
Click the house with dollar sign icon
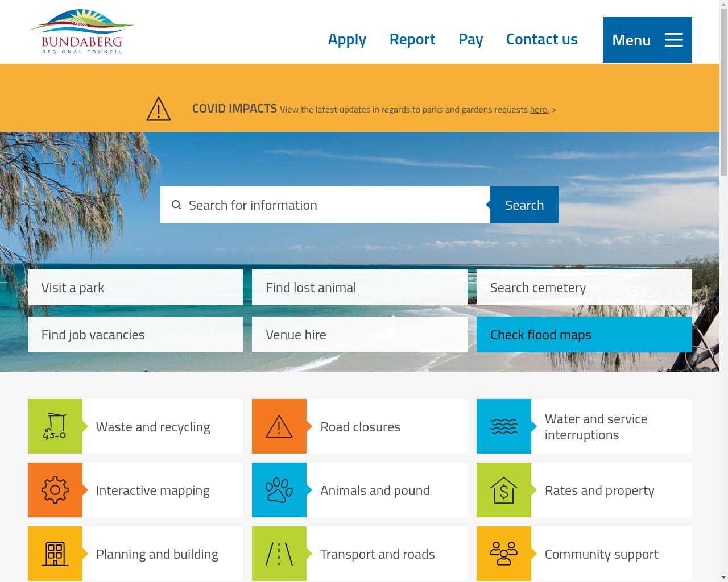[504, 490]
